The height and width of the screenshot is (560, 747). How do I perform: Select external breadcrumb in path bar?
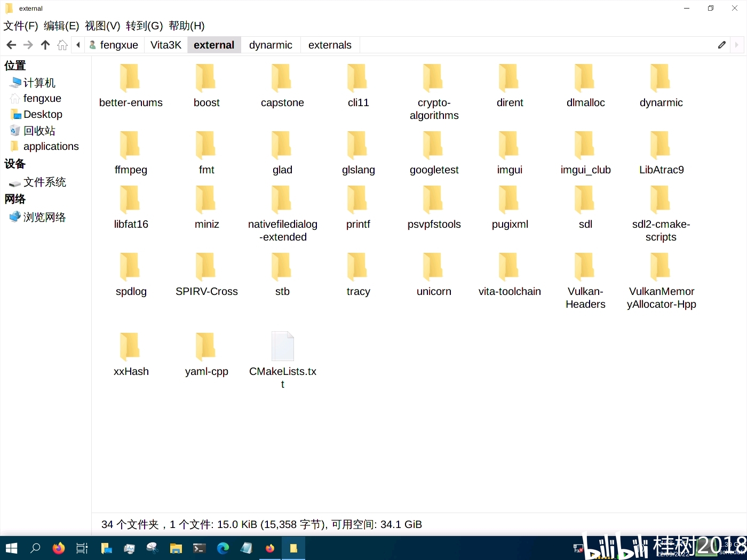214,45
